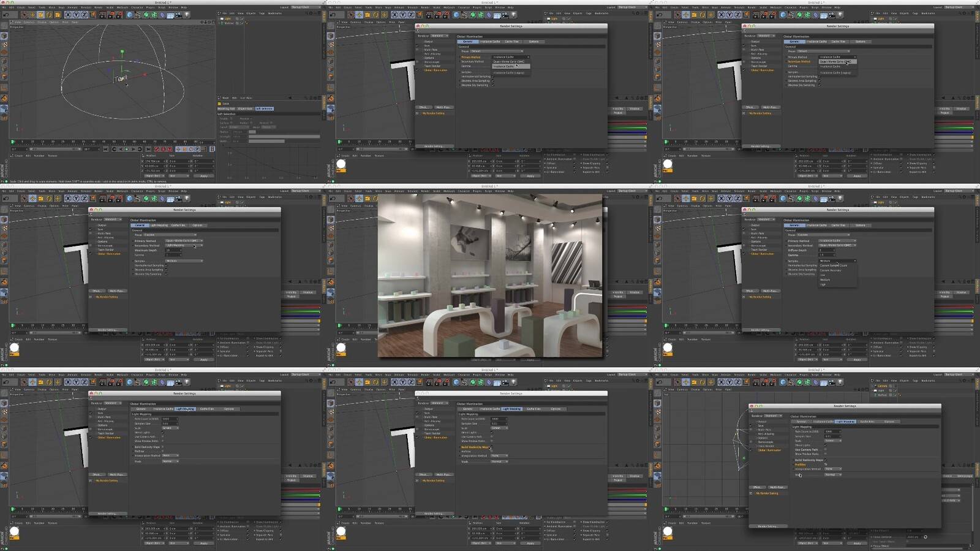Choose Quasi-Monte Carlo (QMC) in top-middle dropdown list
980x551 pixels.
511,61
